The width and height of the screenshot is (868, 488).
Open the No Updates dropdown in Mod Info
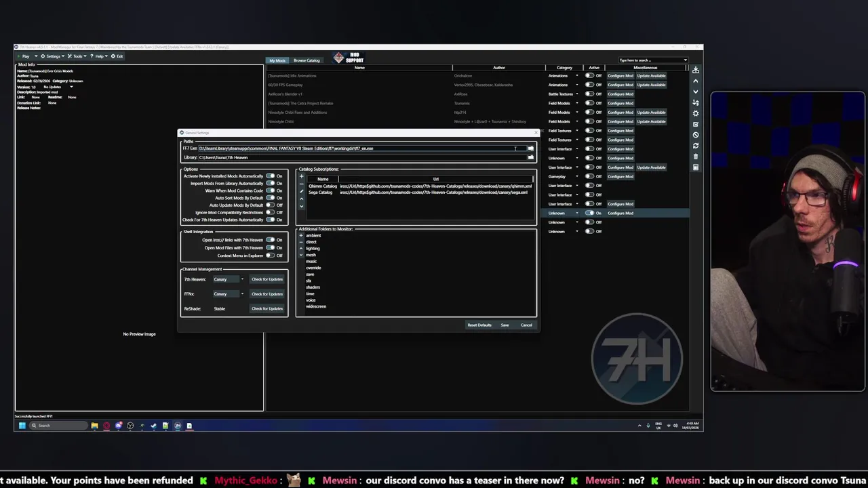point(58,87)
